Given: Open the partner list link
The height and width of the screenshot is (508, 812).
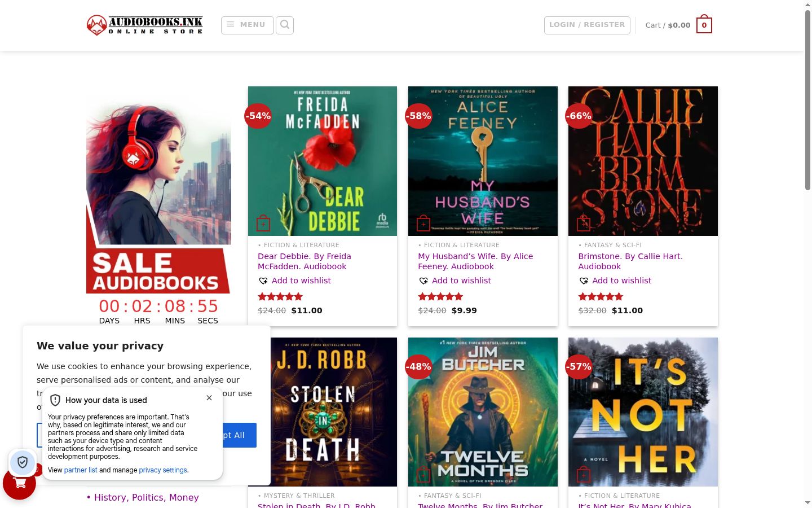Looking at the screenshot, I should 81,470.
